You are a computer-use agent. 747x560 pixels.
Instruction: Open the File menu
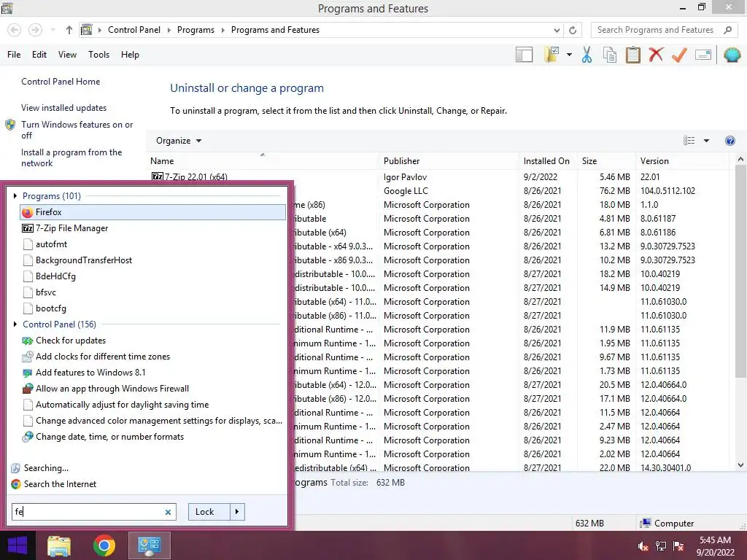pos(14,55)
